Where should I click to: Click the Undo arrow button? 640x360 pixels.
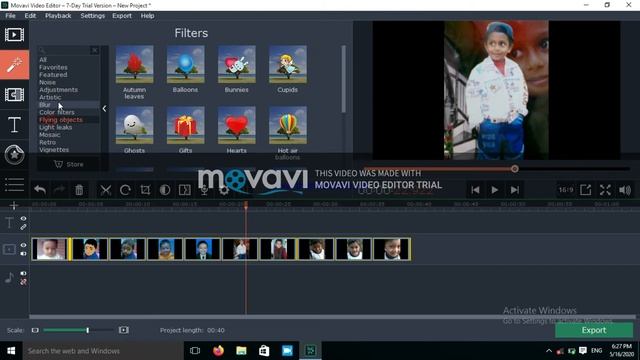(x=40, y=190)
